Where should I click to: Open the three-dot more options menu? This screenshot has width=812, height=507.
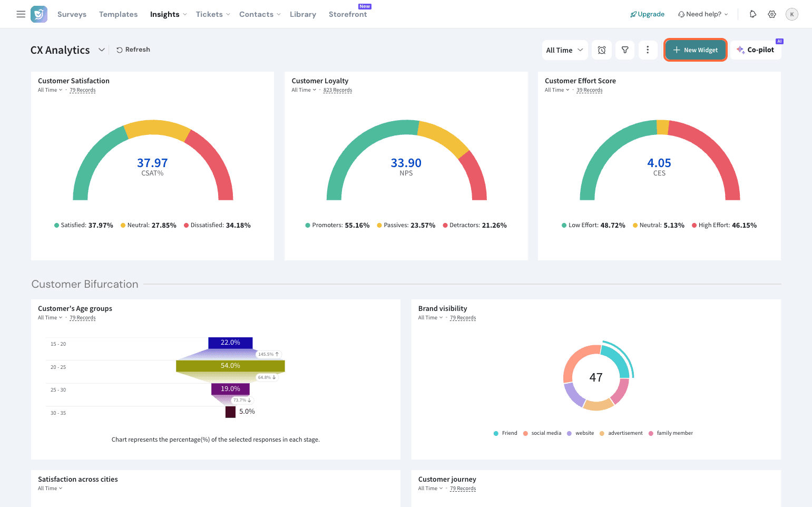[648, 50]
